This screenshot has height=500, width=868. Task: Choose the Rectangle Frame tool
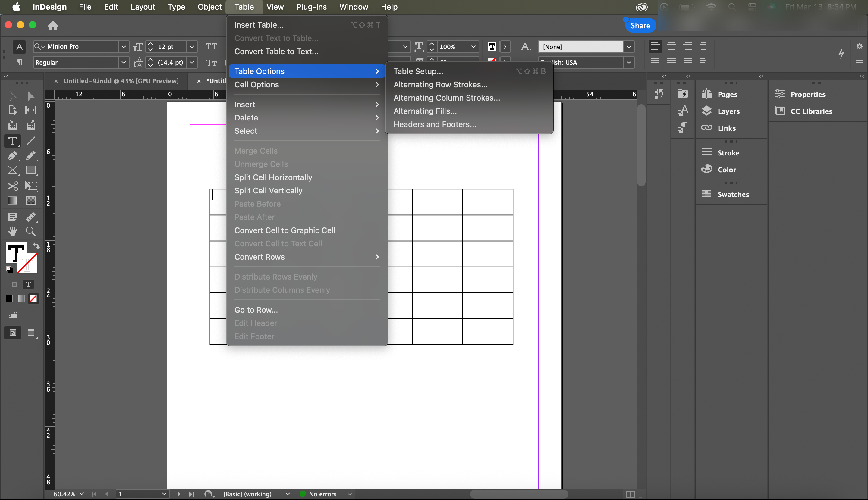coord(12,170)
